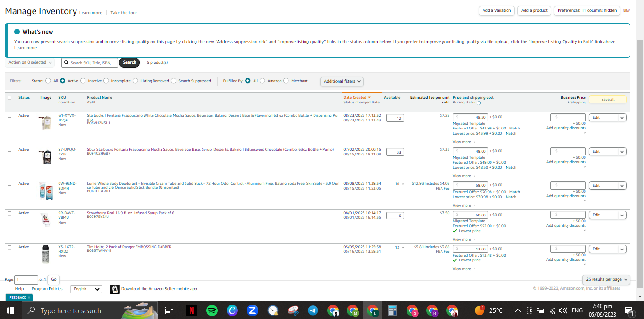Open the Chrome window with the S profile badge
644x319 pixels.
(x=413, y=310)
